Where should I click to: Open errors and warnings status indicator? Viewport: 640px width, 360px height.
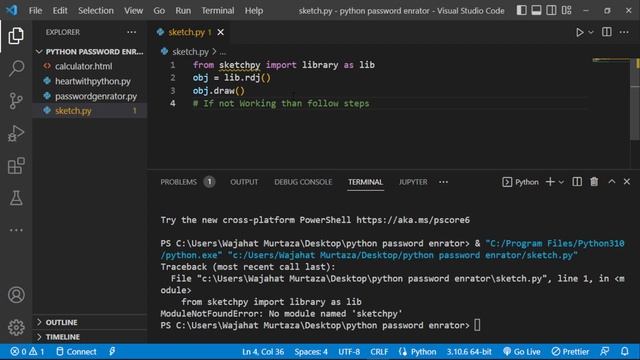(x=27, y=352)
